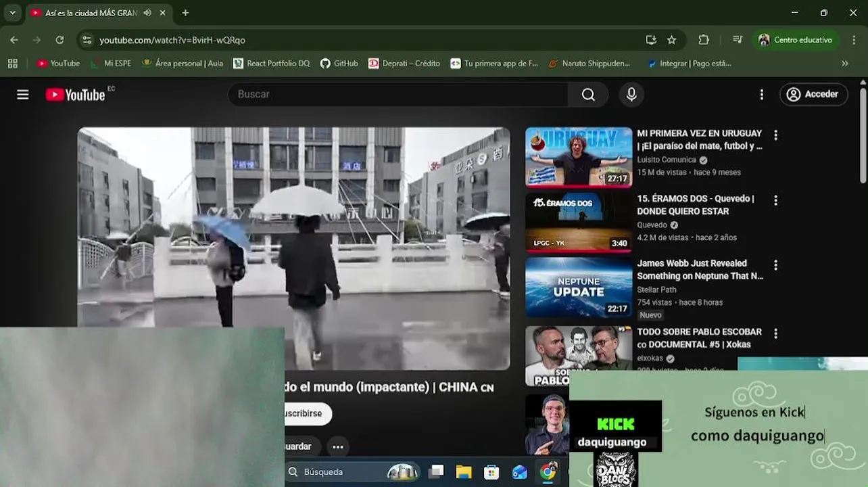Open the React Portfolio DQ bookmark
The height and width of the screenshot is (487, 868).
pyautogui.click(x=271, y=63)
